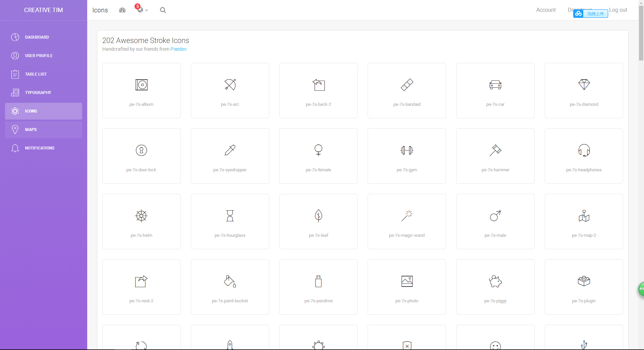Viewport: 644px width, 350px height.
Task: Select the pe-7s-hourglass icon
Action: click(x=230, y=216)
